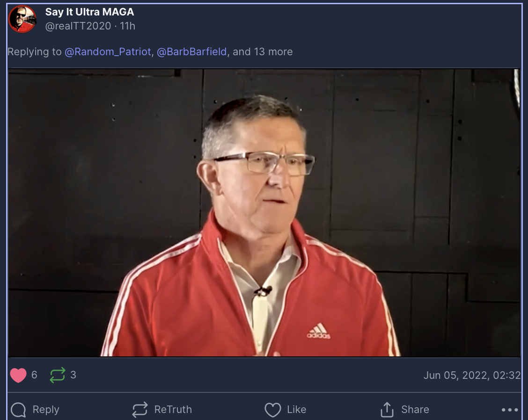View the 3 retruths count
This screenshot has width=528, height=420.
[x=73, y=375]
